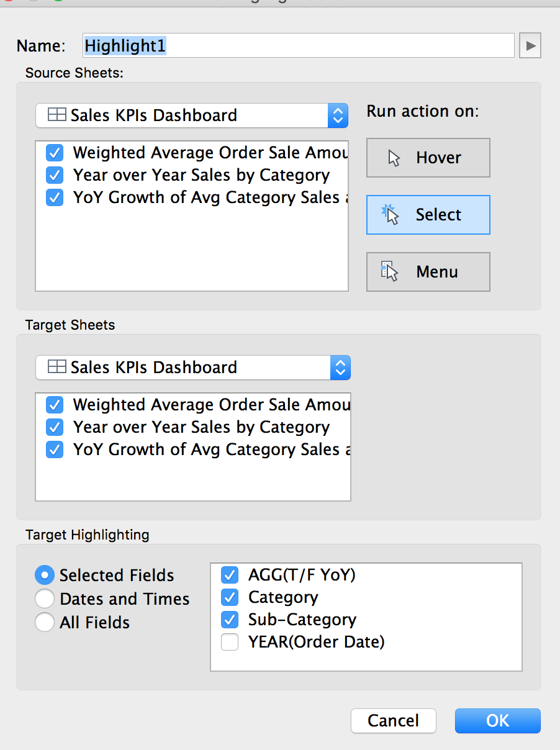Click the insert arrow beside the Name field
Viewport: 560px width, 750px height.
[530, 46]
